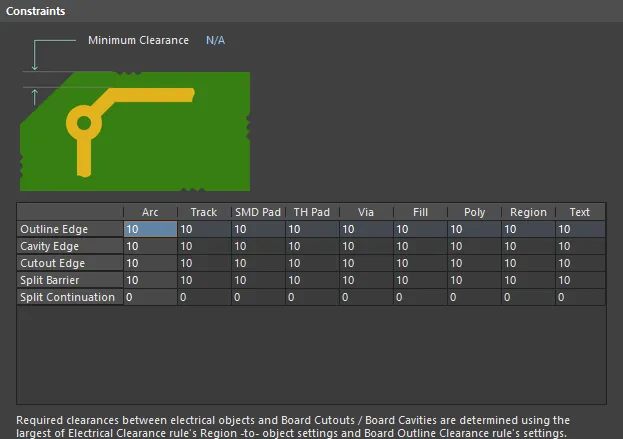Select Outline Edge Via clearance cell
623x439 pixels.
[x=366, y=229]
